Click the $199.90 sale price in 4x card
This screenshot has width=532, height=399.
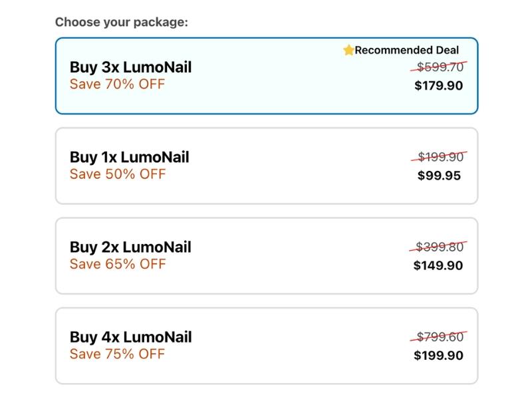click(439, 355)
